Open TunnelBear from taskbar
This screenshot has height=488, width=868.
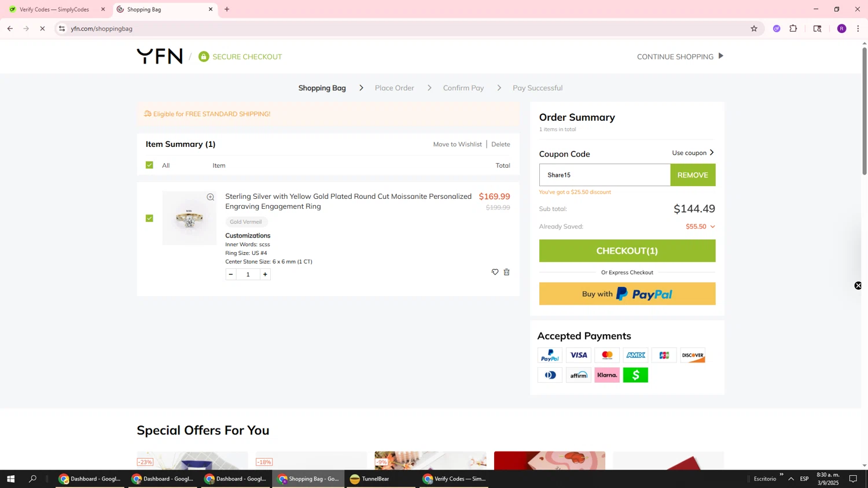(381, 479)
